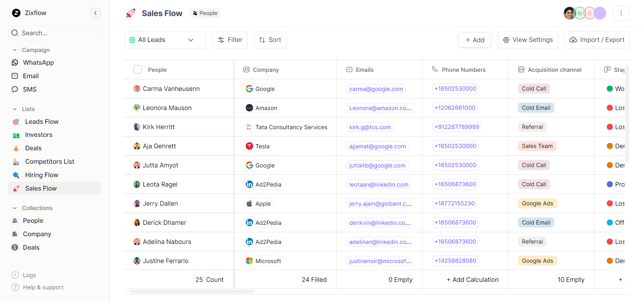Click the WhatsApp campaign icon
Image resolution: width=644 pixels, height=301 pixels.
tap(15, 63)
